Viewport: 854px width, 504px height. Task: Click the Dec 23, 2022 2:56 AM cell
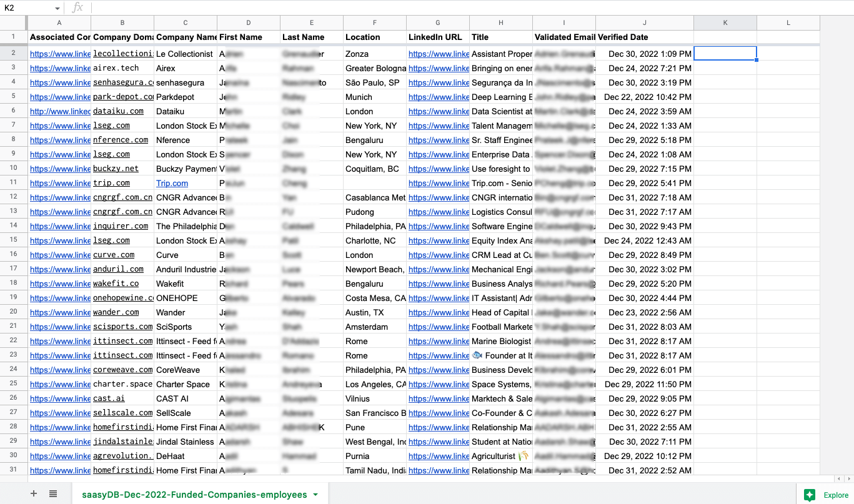point(645,312)
